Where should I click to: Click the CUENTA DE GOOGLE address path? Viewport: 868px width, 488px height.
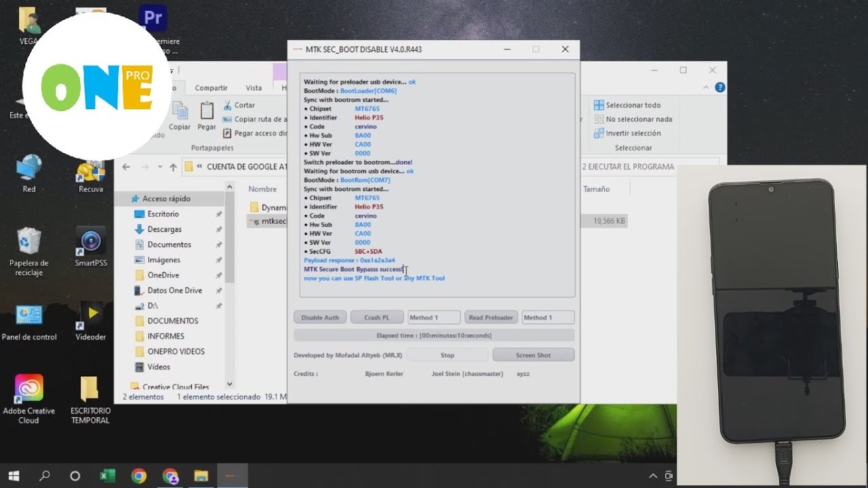point(247,167)
